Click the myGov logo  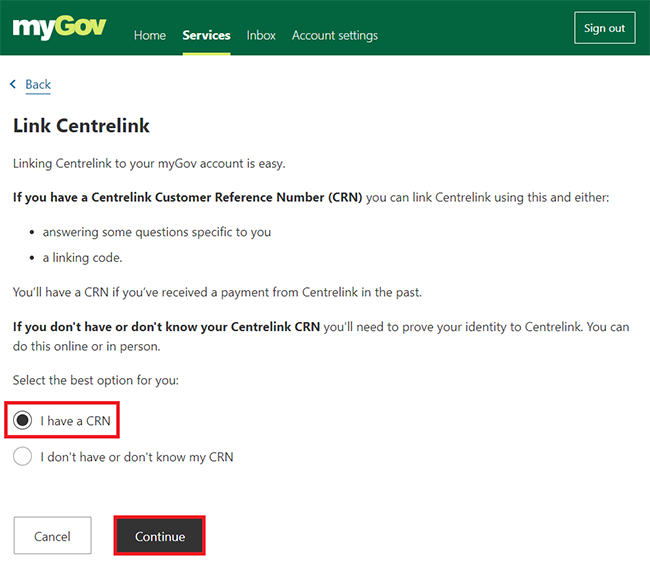(59, 27)
